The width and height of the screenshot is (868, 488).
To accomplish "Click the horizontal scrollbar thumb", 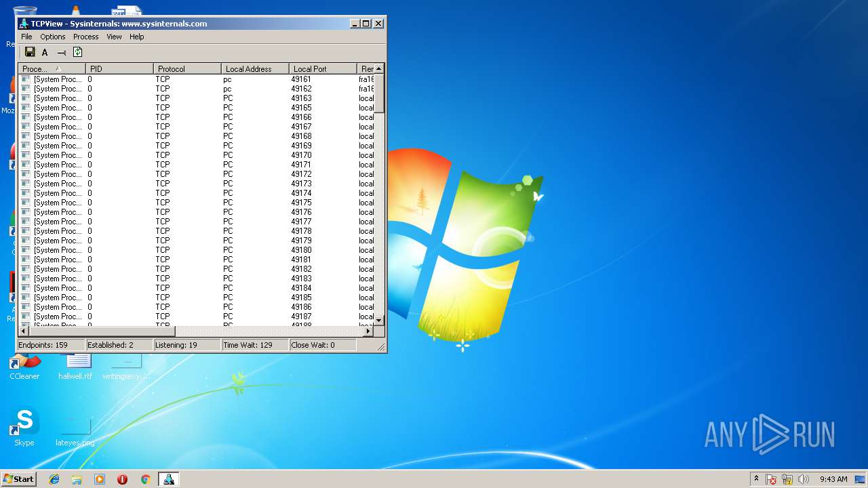I will 102,331.
